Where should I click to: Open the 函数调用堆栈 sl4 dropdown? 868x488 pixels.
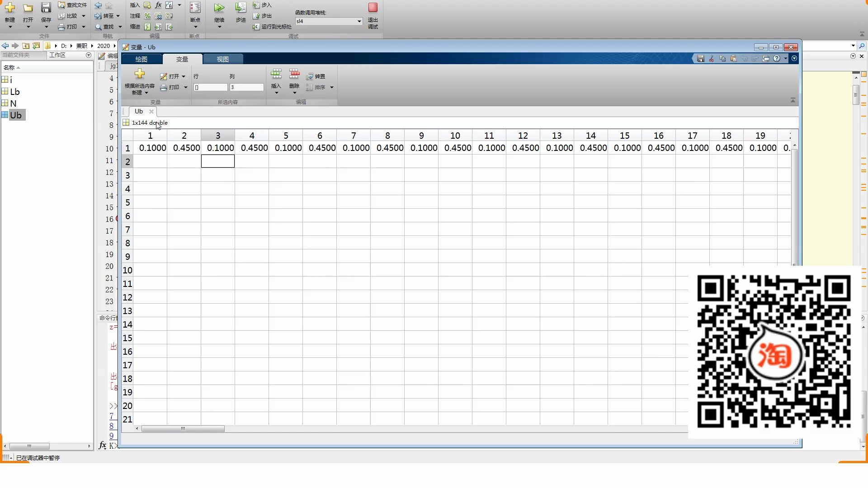pyautogui.click(x=359, y=21)
